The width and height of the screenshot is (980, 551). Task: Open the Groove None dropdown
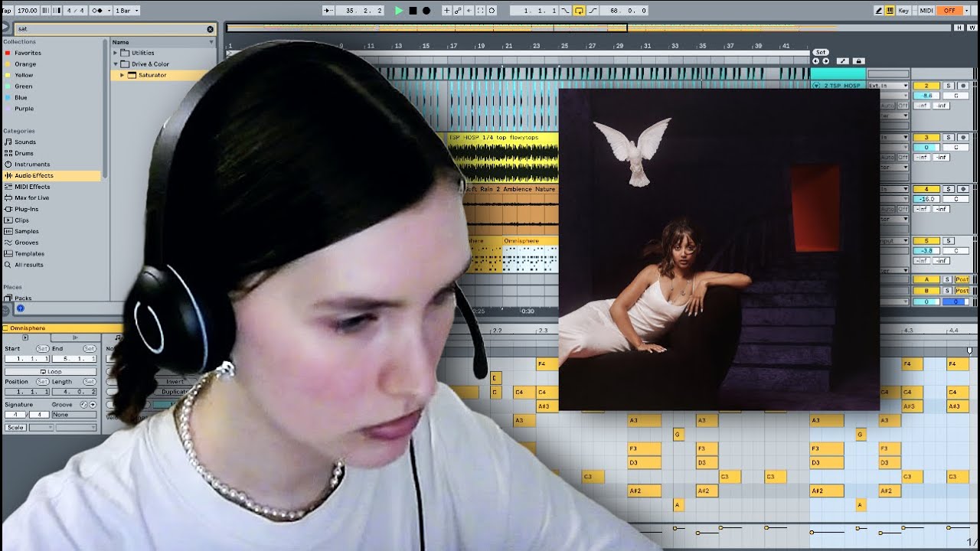pos(73,415)
